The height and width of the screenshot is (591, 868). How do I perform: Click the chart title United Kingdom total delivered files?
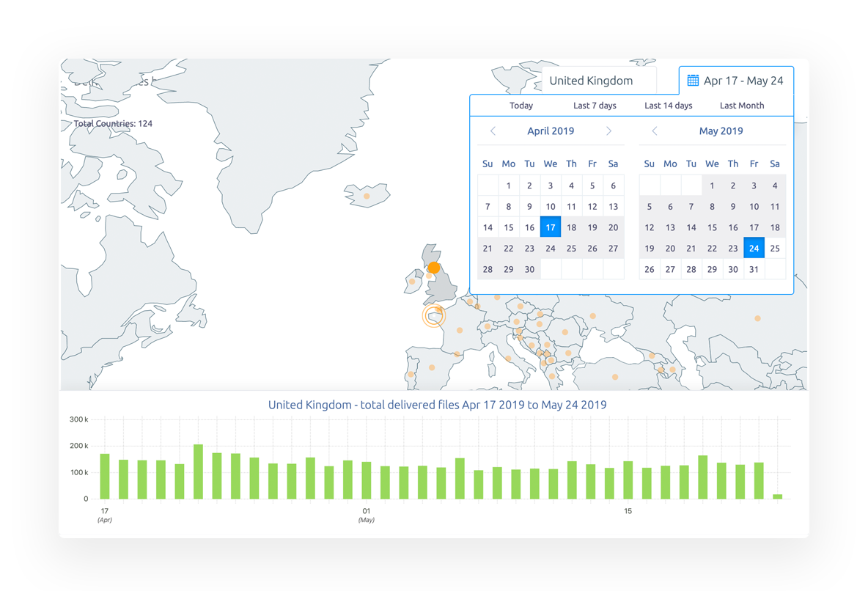[x=438, y=405]
